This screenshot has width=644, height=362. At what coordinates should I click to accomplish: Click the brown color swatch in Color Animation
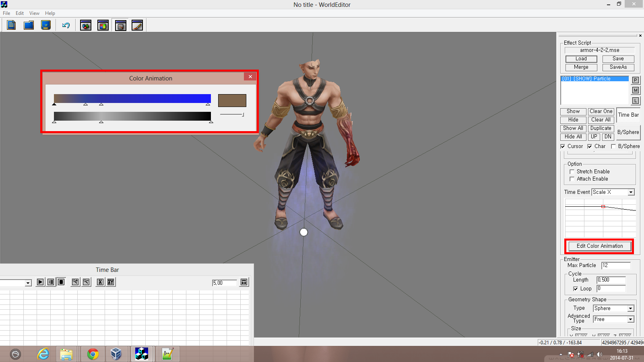pos(232,101)
